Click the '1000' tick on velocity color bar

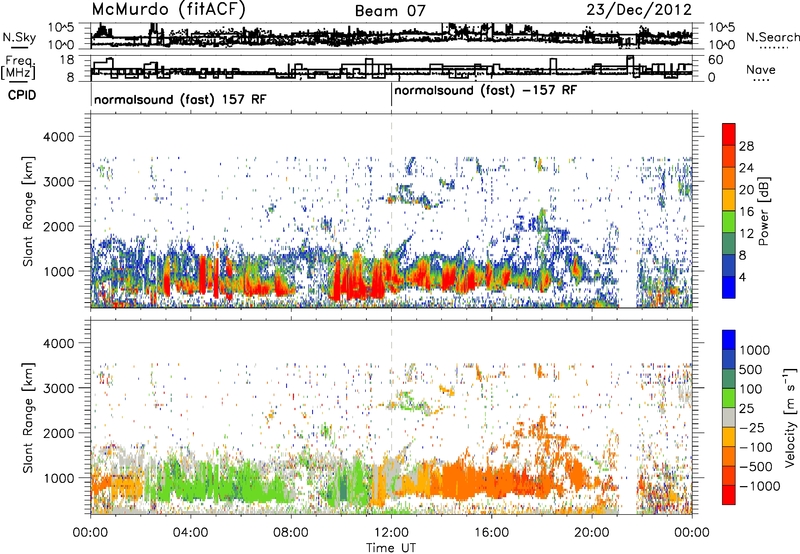tap(755, 350)
